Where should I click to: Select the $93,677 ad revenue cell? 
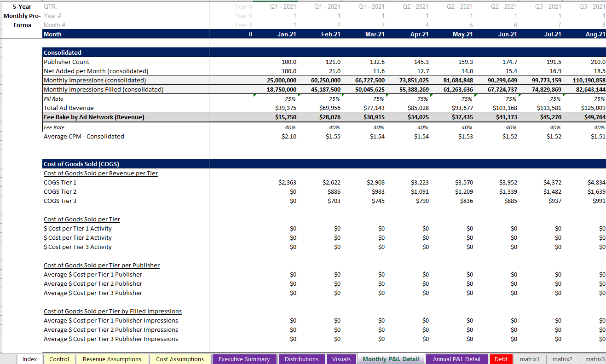tap(452, 108)
